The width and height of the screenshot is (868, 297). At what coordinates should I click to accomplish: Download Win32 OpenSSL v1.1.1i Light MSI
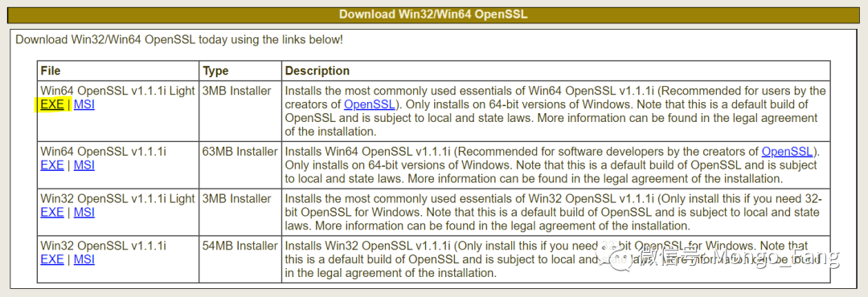(x=84, y=213)
